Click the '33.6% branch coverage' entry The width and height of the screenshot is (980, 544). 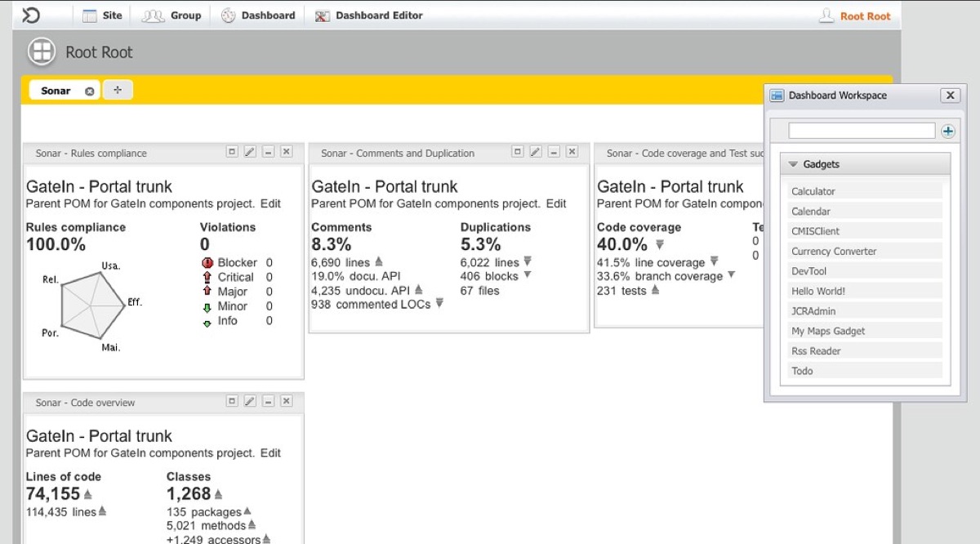pyautogui.click(x=660, y=276)
